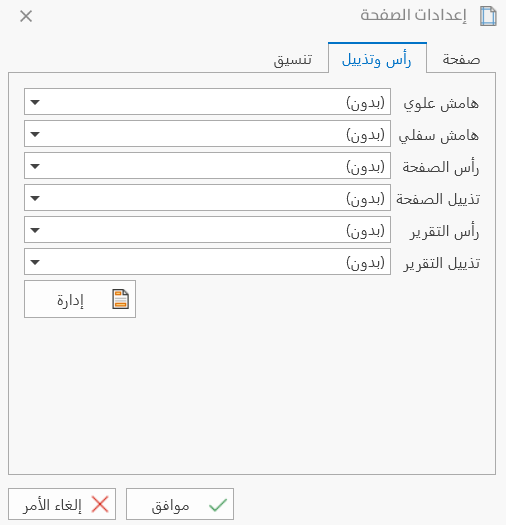Click the إدارة manage button
This screenshot has height=525, width=506.
(x=80, y=299)
